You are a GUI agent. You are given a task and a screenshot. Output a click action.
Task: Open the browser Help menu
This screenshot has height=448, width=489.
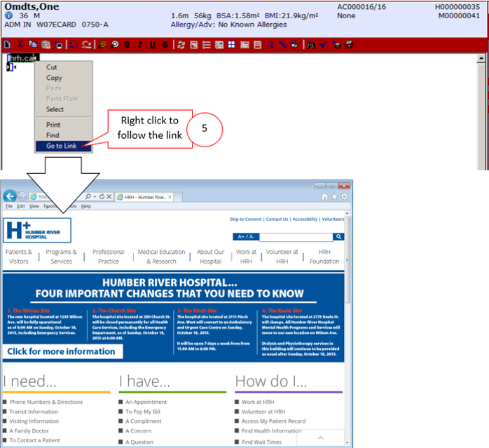(x=85, y=206)
